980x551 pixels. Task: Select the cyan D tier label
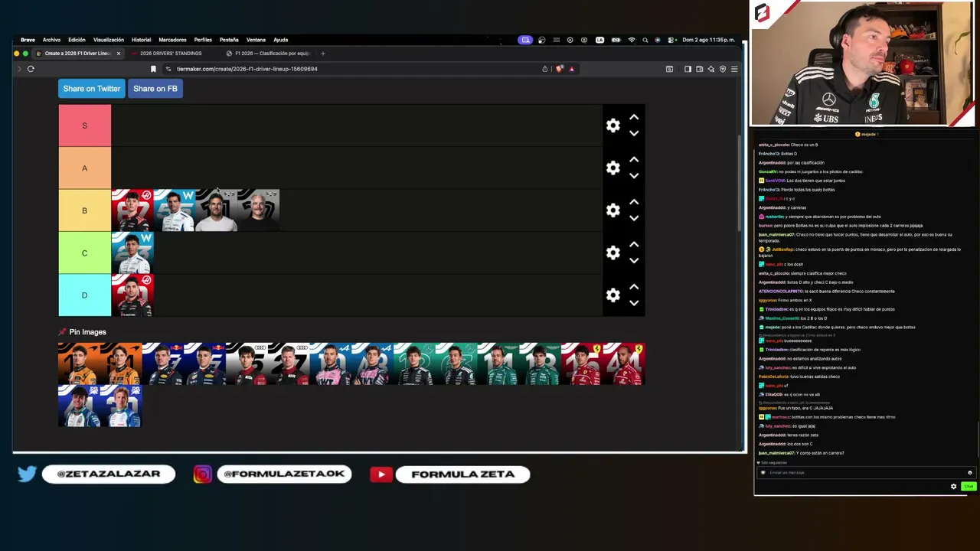coord(85,295)
